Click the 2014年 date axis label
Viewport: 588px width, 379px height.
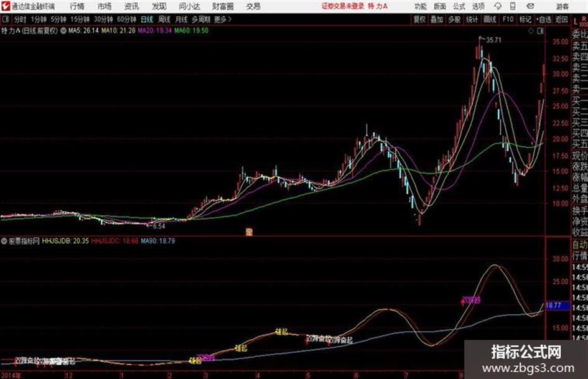pyautogui.click(x=11, y=375)
